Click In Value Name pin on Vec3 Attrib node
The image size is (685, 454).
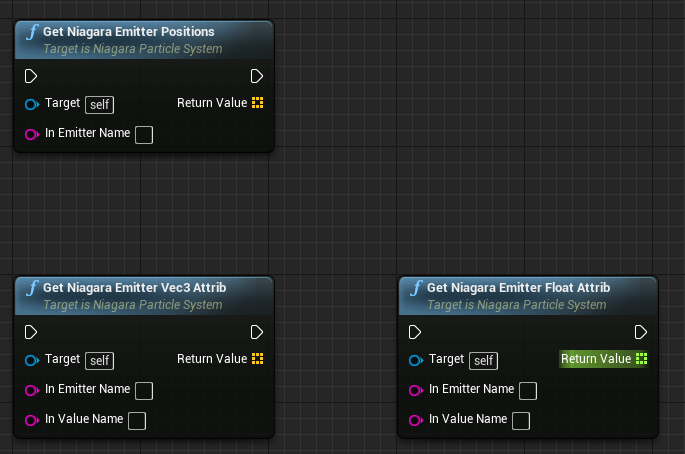32,420
